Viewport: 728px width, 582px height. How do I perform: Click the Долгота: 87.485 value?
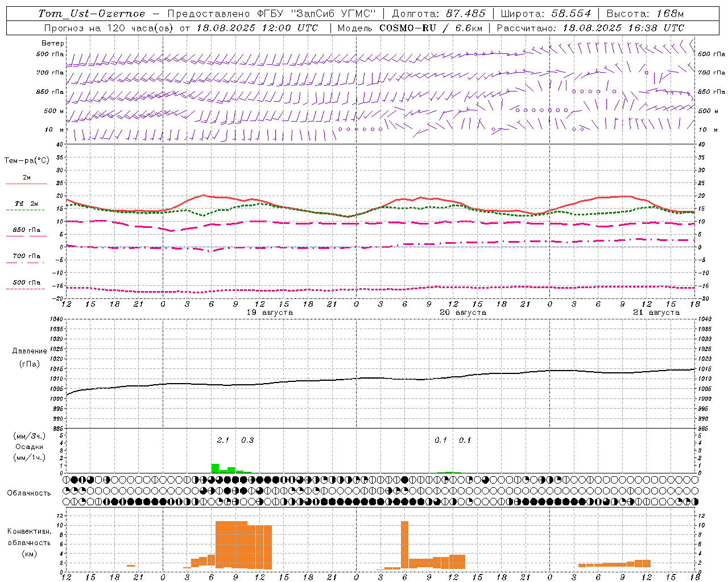[x=439, y=14]
